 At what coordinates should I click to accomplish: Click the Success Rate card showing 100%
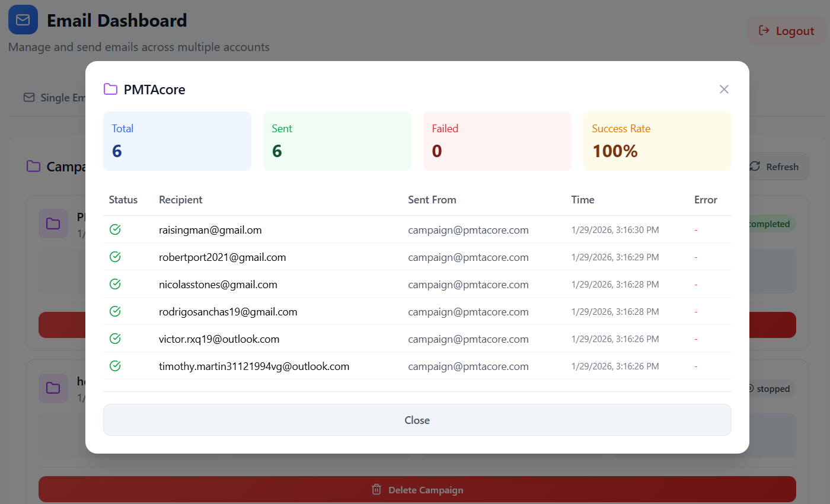[x=657, y=141]
